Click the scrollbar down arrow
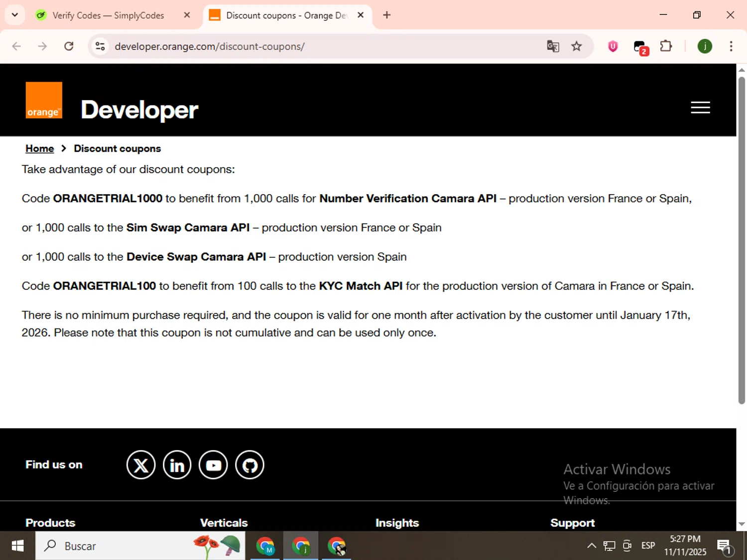This screenshot has width=747, height=560. point(742,524)
